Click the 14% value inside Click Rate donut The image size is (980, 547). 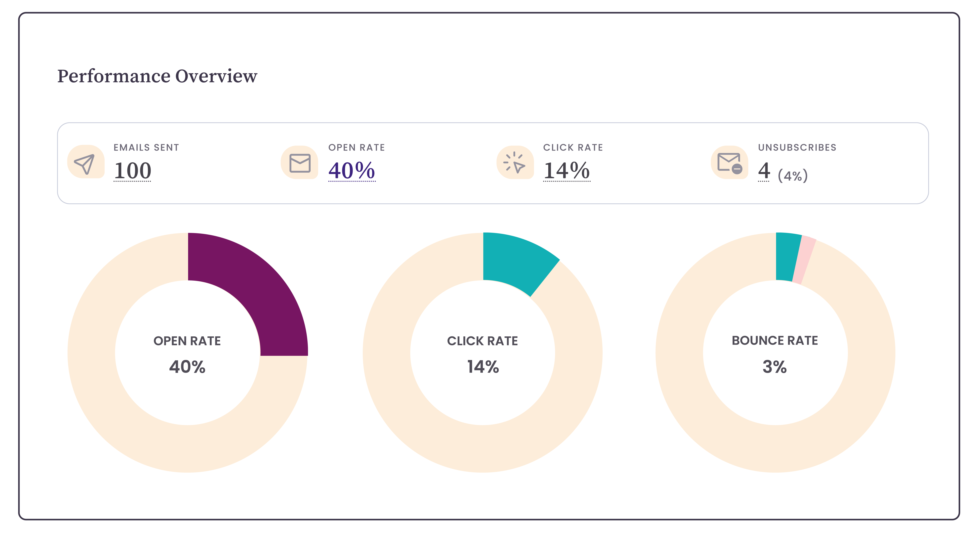pos(483,367)
